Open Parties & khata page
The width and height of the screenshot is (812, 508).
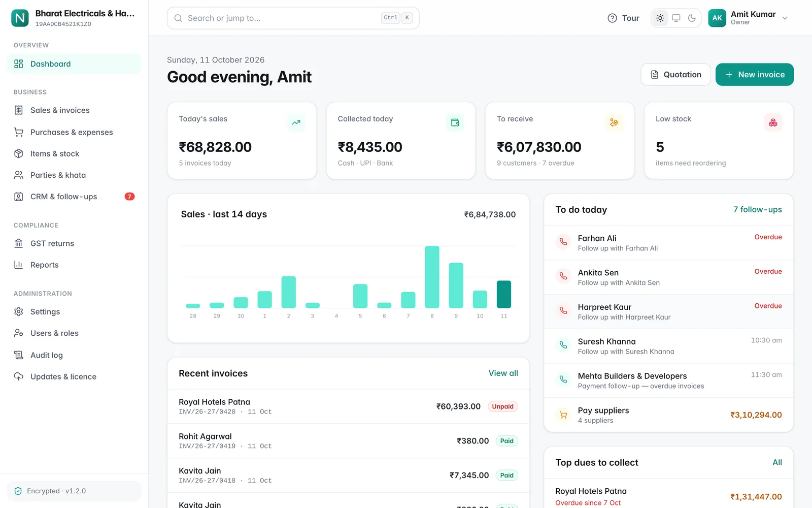74,175
